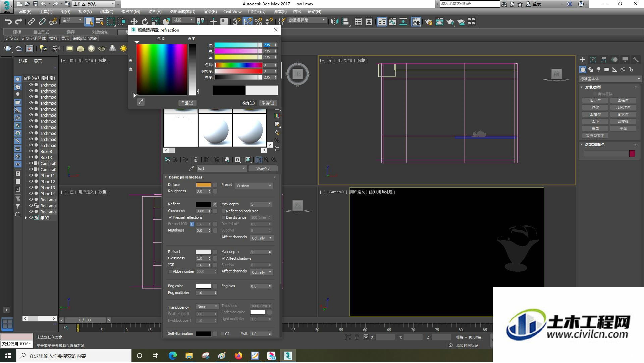Select Cameras category in Create panel

point(607,69)
